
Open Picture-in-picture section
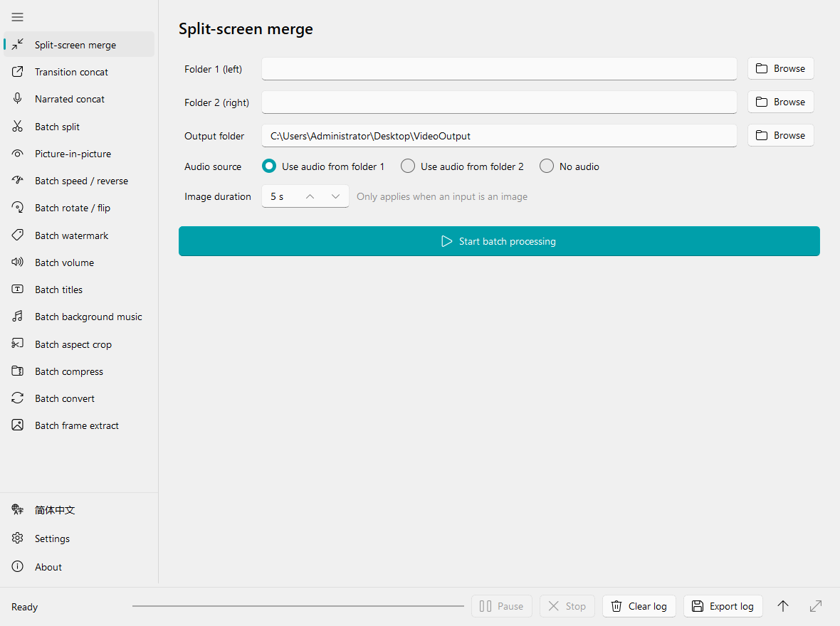tap(79, 154)
